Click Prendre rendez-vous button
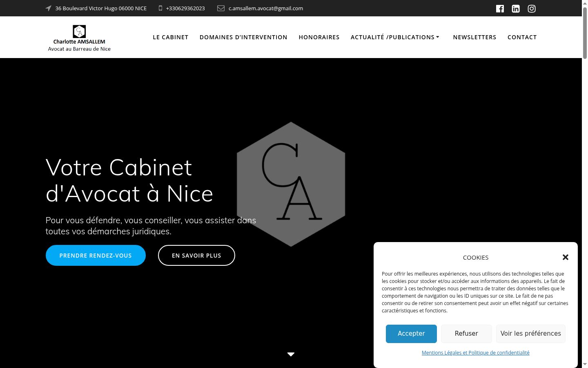 point(96,256)
